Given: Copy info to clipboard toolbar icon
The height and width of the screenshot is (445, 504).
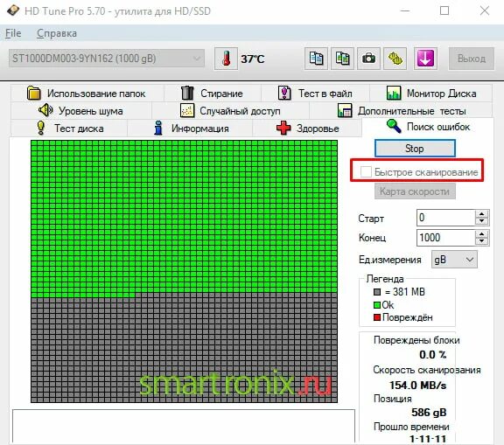Looking at the screenshot, I should coord(316,59).
